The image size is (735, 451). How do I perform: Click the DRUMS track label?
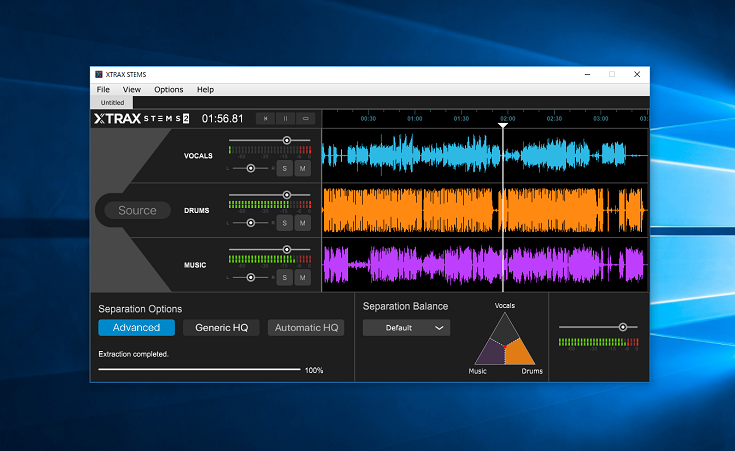click(196, 210)
